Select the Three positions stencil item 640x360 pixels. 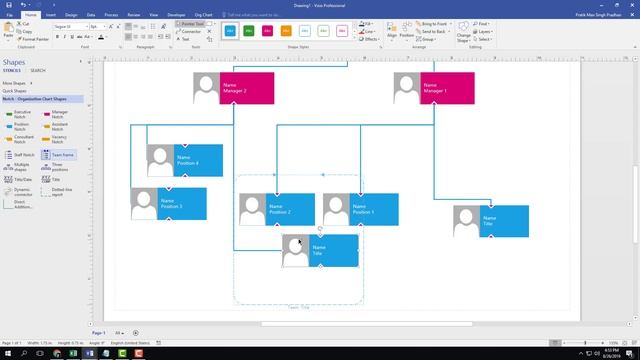pos(55,167)
